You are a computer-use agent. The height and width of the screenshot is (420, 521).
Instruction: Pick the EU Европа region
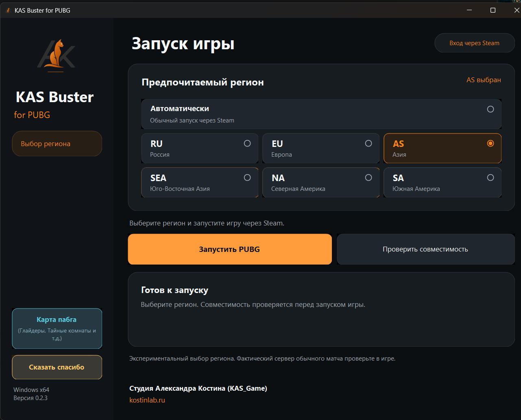(x=321, y=149)
